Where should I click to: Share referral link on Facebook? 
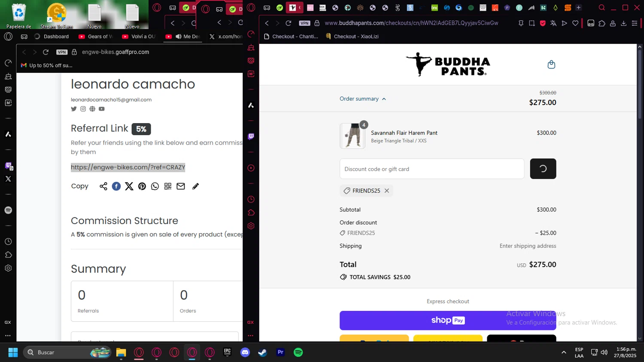[x=116, y=186]
